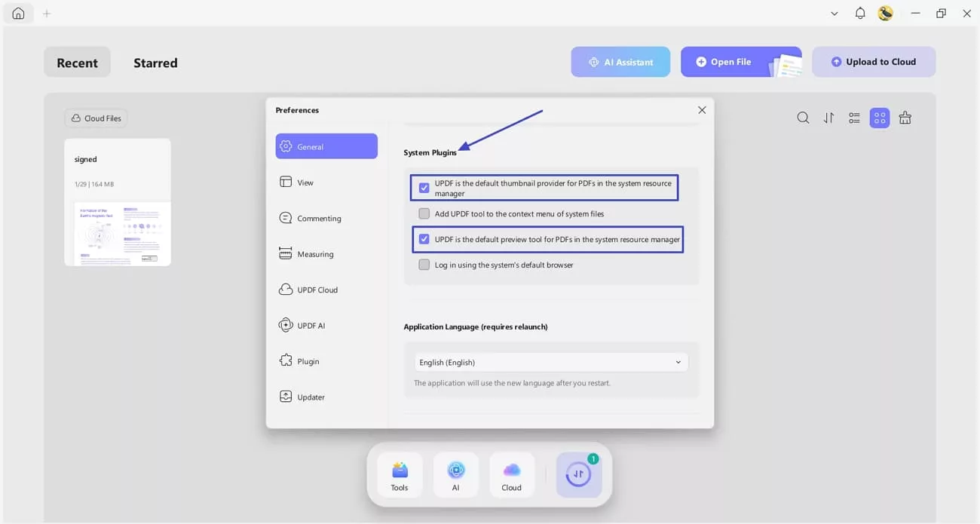Open the Application Language dropdown
This screenshot has height=524, width=980.
pos(550,363)
